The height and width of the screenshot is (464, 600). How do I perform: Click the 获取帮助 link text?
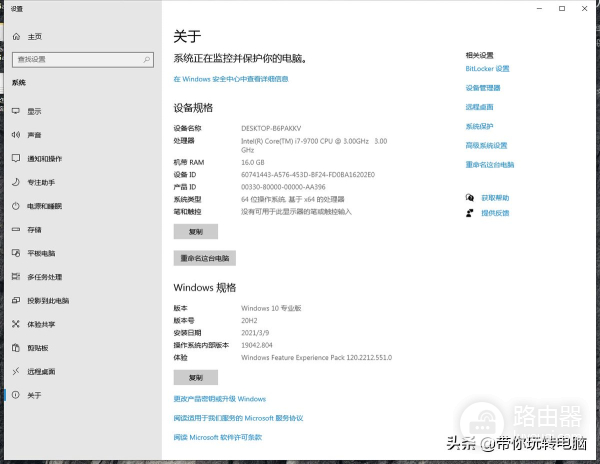[495, 198]
